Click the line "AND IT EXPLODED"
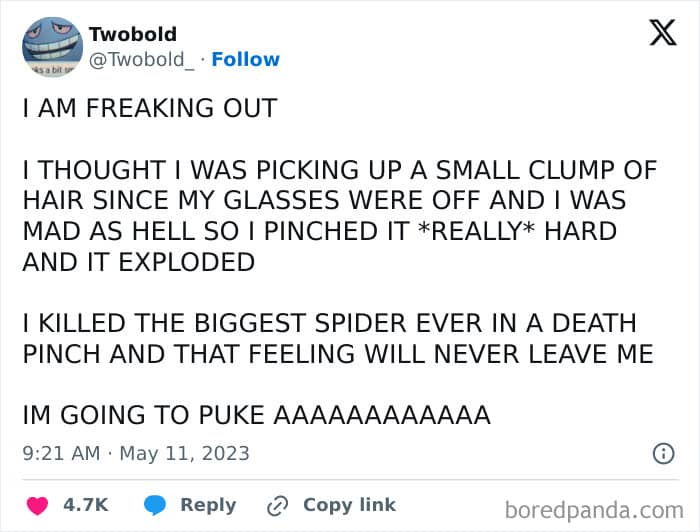 click(x=138, y=262)
